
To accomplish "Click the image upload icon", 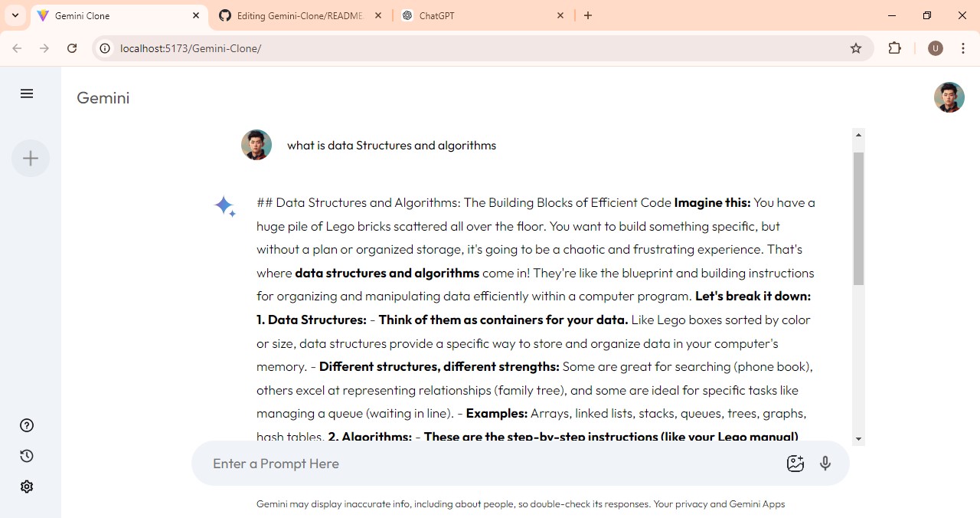I will tap(795, 464).
